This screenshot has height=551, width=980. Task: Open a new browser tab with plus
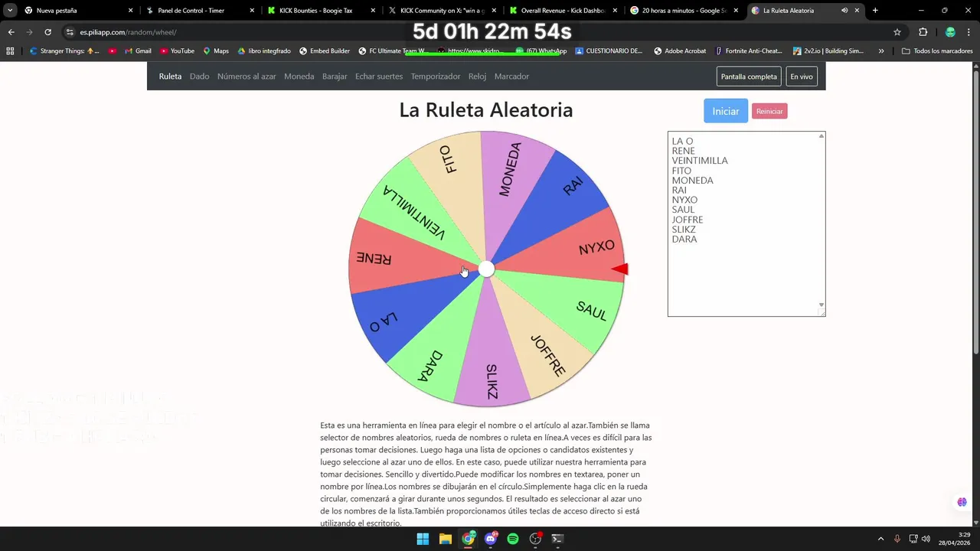[x=875, y=11]
